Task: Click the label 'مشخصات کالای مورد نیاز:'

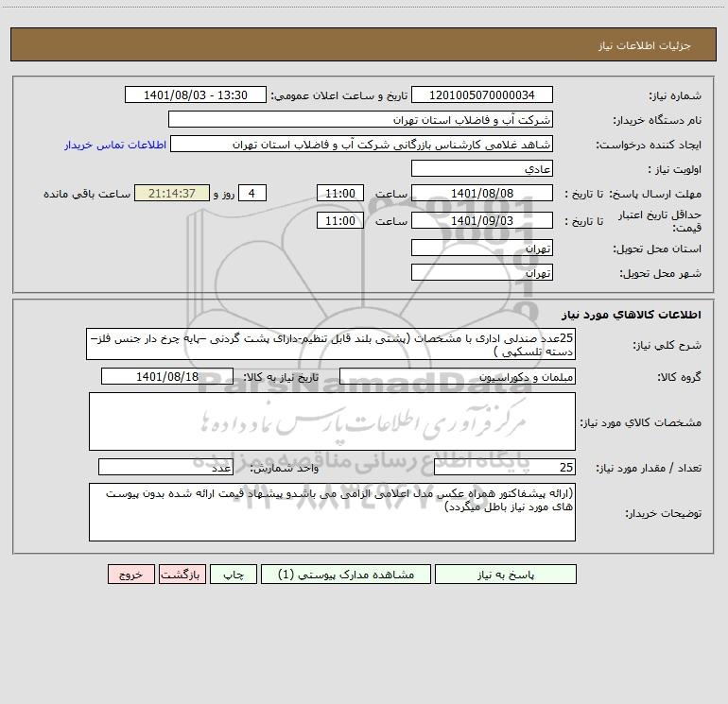Action: 641,422
